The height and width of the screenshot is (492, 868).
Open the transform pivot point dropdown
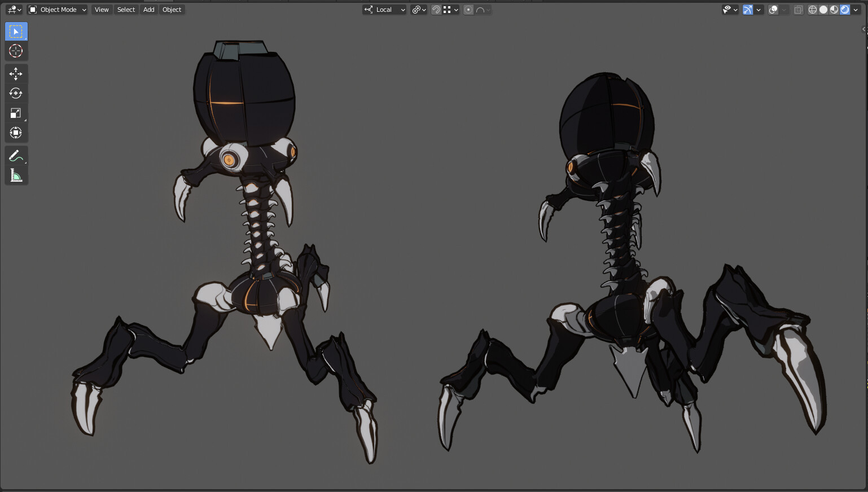(x=419, y=10)
